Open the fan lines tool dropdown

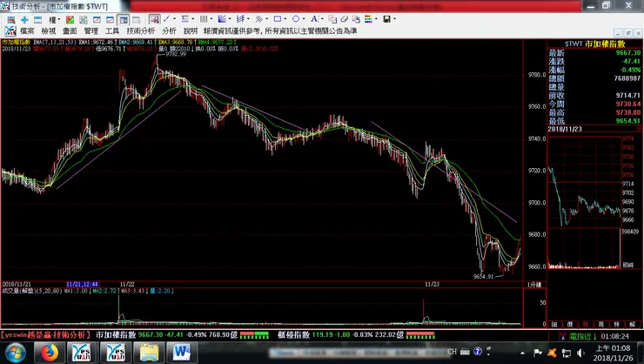tap(230, 19)
